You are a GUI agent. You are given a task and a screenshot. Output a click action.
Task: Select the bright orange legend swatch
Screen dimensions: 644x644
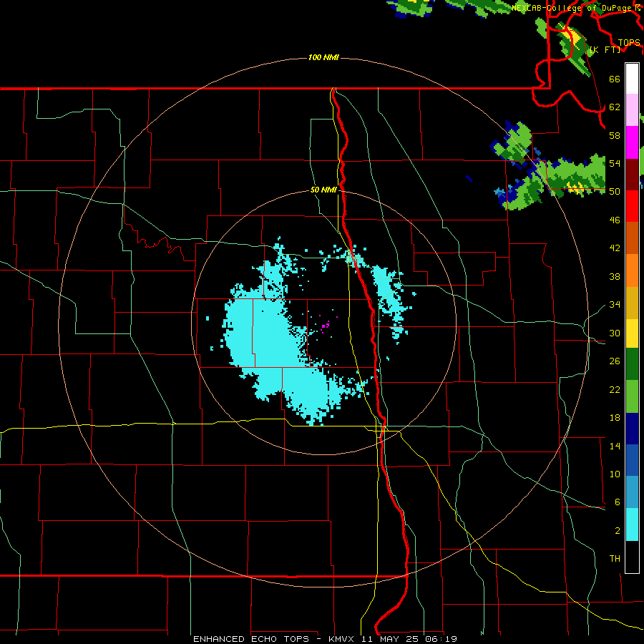click(632, 270)
